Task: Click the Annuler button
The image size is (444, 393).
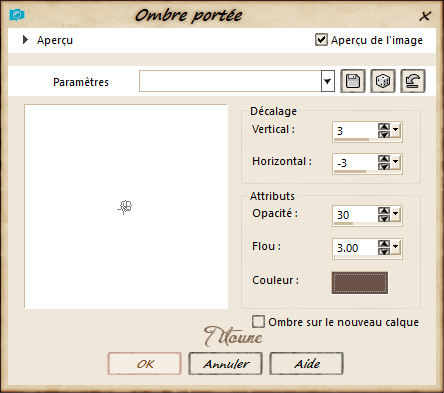Action: pyautogui.click(x=226, y=364)
